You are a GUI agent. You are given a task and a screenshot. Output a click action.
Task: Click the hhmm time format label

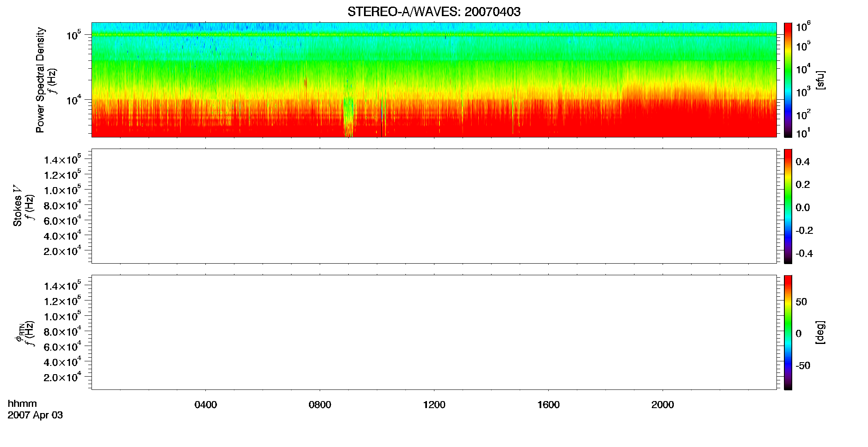(22, 404)
